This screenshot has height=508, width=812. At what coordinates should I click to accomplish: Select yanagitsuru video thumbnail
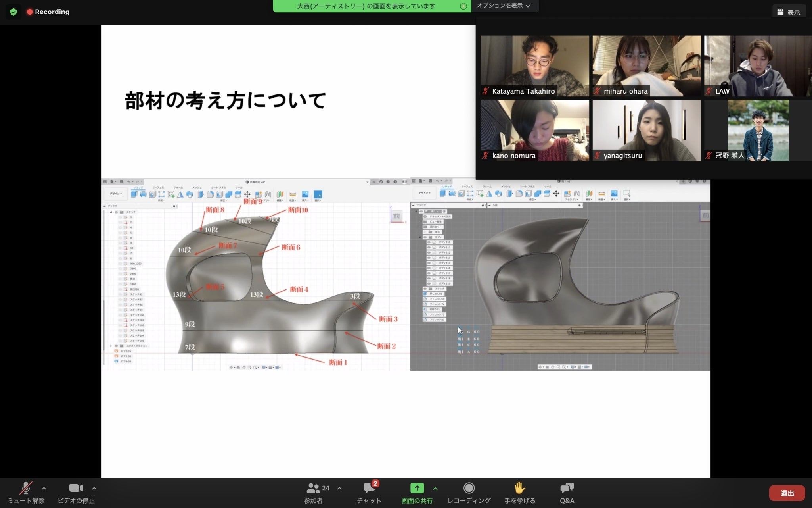tap(646, 130)
